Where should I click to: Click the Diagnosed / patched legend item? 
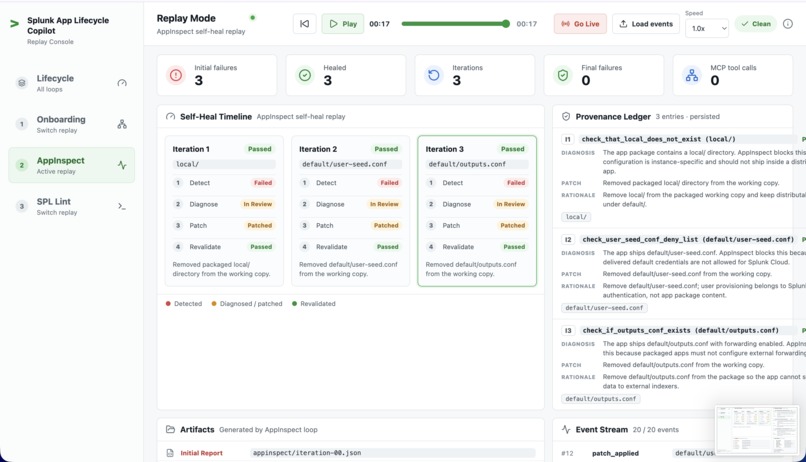coord(247,304)
